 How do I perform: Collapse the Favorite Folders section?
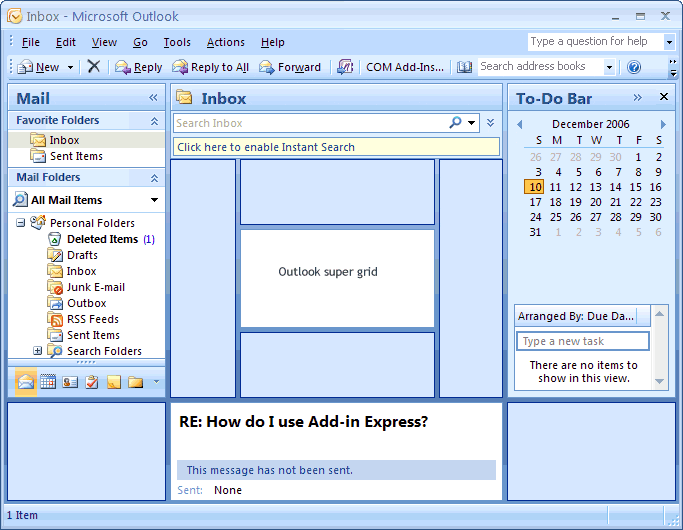[154, 121]
